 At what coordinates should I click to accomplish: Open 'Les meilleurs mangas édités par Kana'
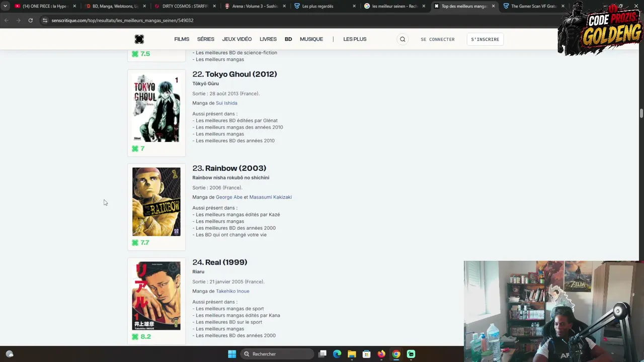coord(238,315)
